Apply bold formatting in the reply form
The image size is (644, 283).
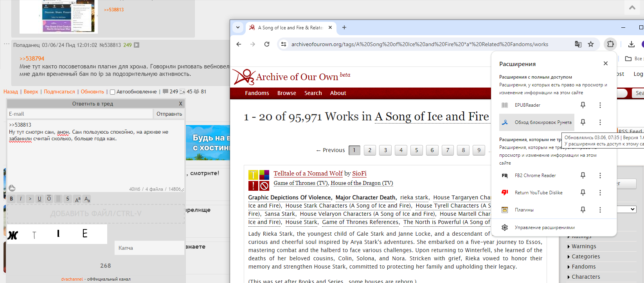11,199
